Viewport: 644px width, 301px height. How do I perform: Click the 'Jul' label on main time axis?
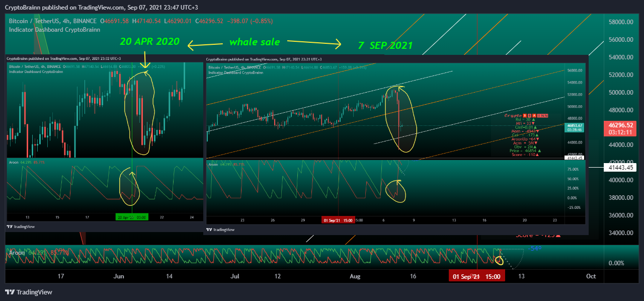(235, 276)
